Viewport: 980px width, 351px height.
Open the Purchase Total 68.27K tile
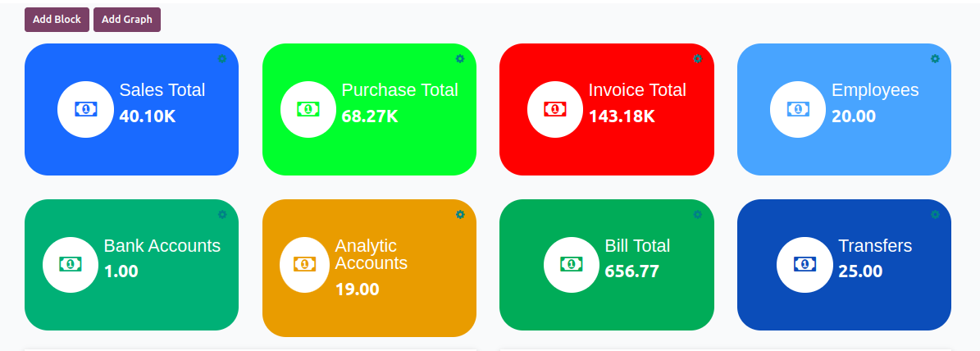(x=369, y=109)
